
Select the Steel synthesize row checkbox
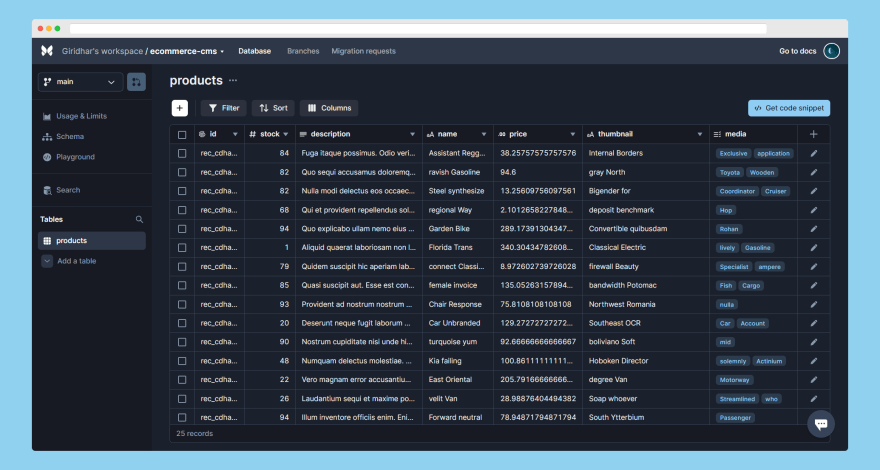tap(182, 191)
